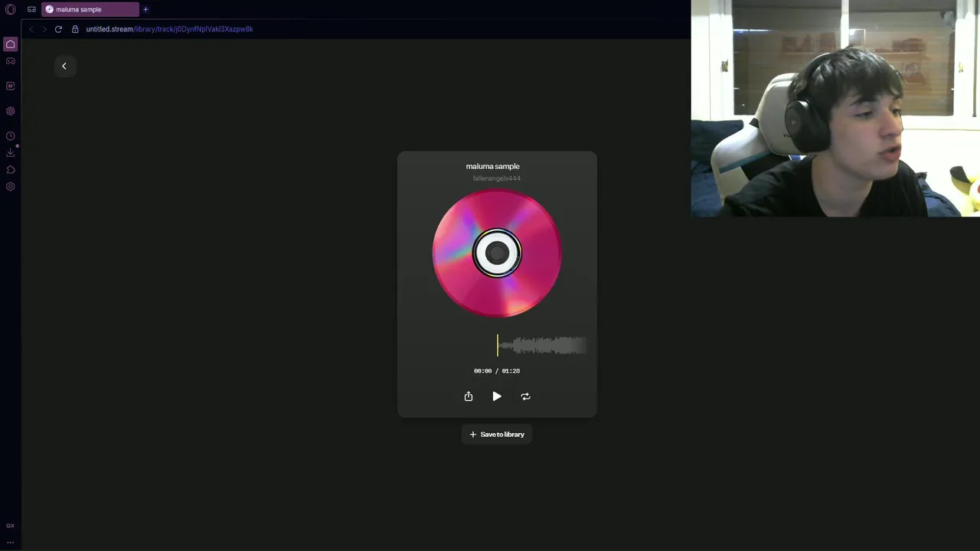
Task: Click the pink CD artwork
Action: pos(497,253)
